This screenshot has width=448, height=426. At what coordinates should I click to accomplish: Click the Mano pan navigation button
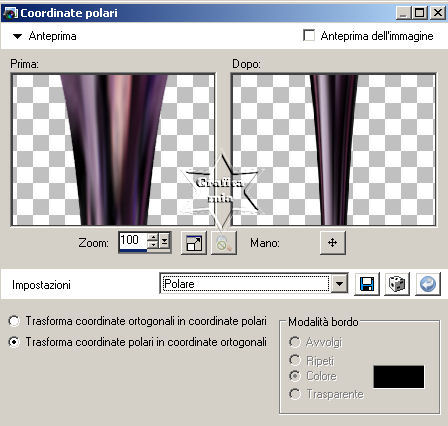[333, 243]
